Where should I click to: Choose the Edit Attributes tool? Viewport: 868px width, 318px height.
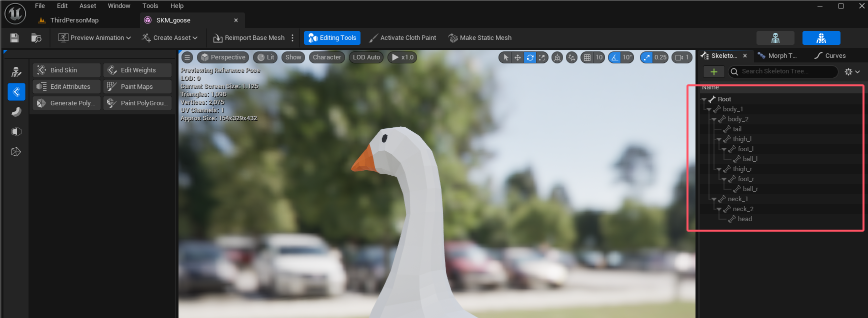[x=67, y=87]
